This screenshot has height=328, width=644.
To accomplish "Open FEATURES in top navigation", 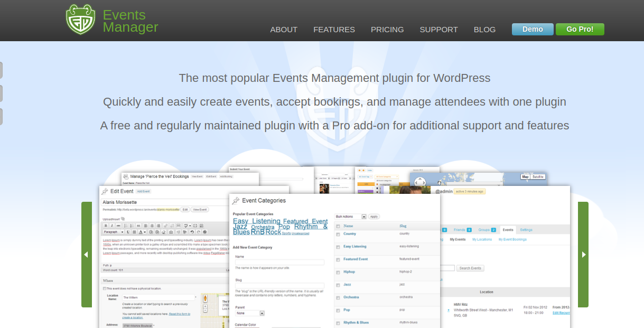I will tap(334, 30).
